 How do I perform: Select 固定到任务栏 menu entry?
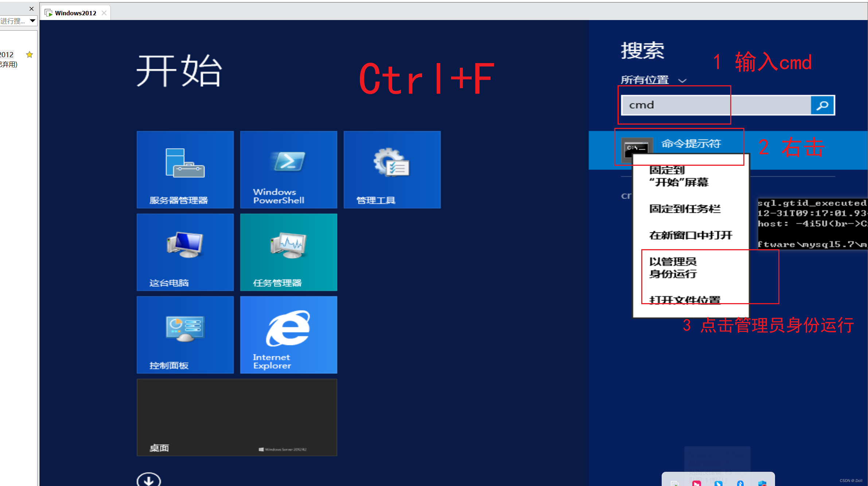(x=685, y=209)
